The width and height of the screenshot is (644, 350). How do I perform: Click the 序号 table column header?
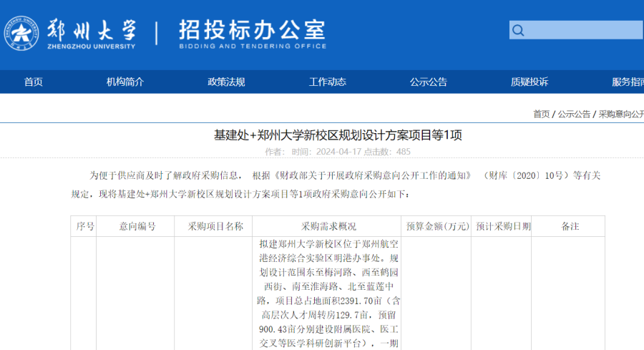point(85,226)
